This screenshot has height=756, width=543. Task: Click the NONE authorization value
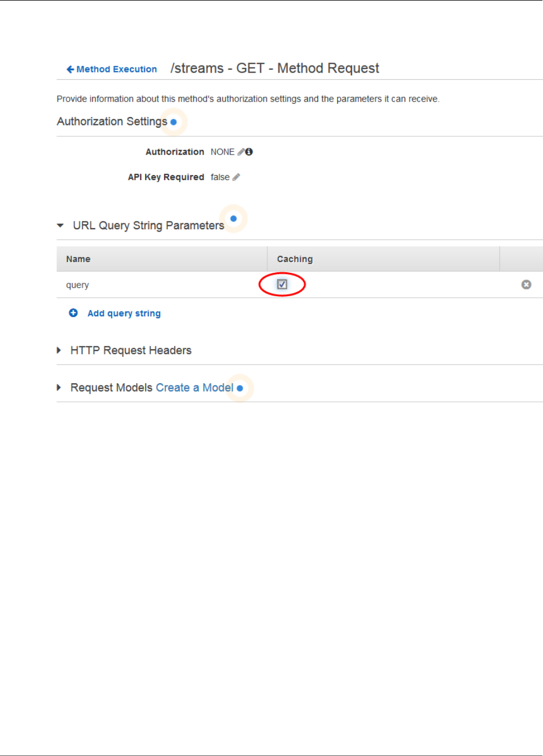tap(222, 152)
